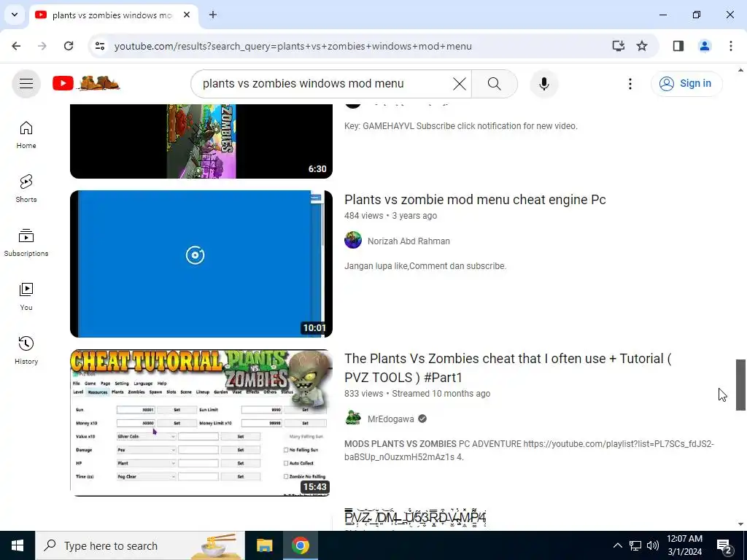Show hidden tray icons chevron
This screenshot has width=747, height=560.
pos(617,545)
